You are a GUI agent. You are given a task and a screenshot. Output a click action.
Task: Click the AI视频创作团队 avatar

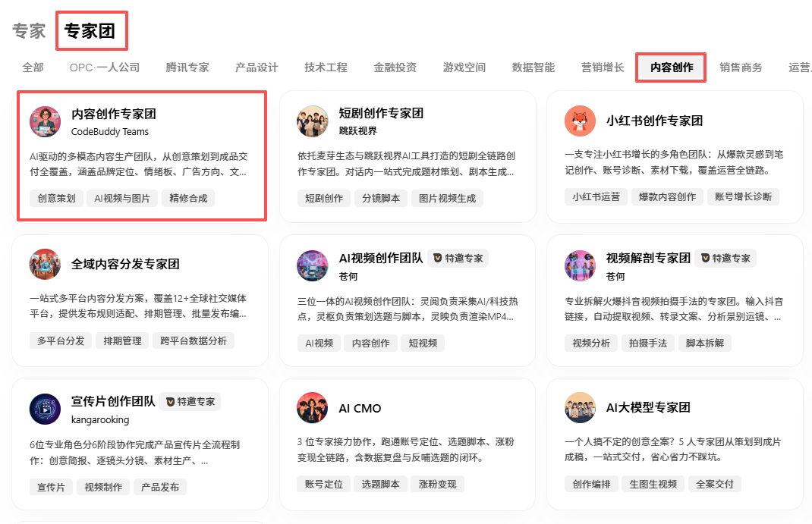click(x=312, y=266)
